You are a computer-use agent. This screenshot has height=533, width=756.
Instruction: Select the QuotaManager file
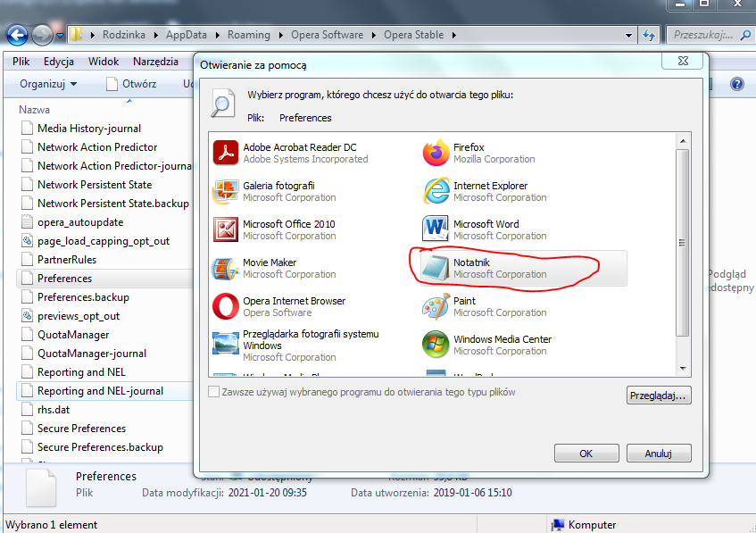[73, 335]
